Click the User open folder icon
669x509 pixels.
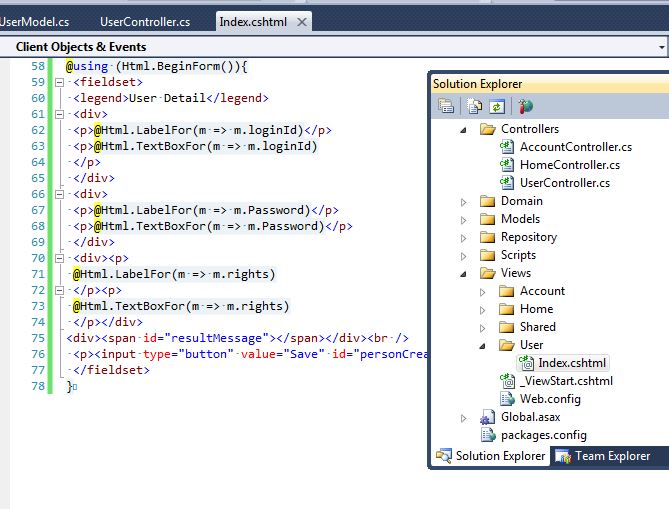[x=506, y=345]
